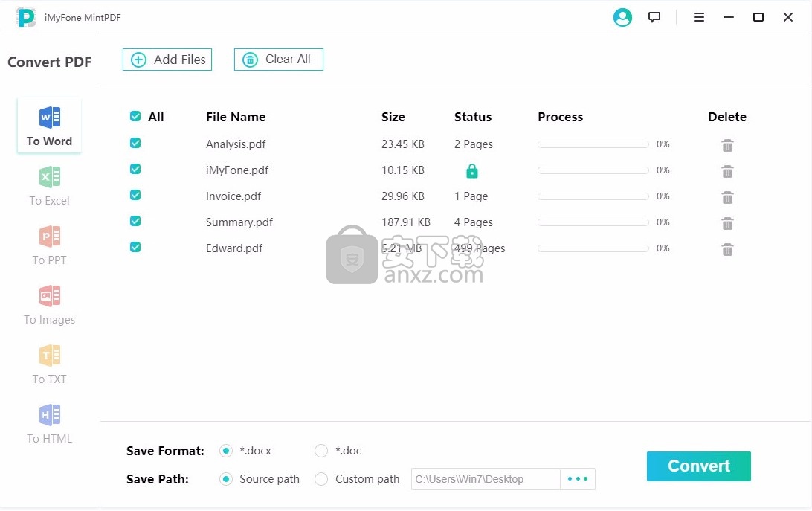This screenshot has height=511, width=812.
Task: Uncheck the Analysis.pdf checkbox
Action: click(135, 143)
